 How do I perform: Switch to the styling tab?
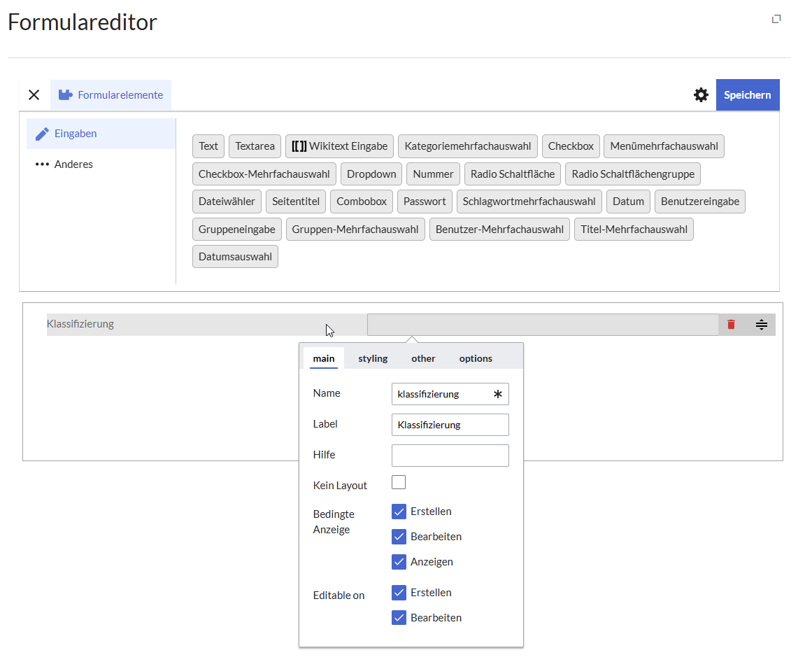tap(373, 358)
